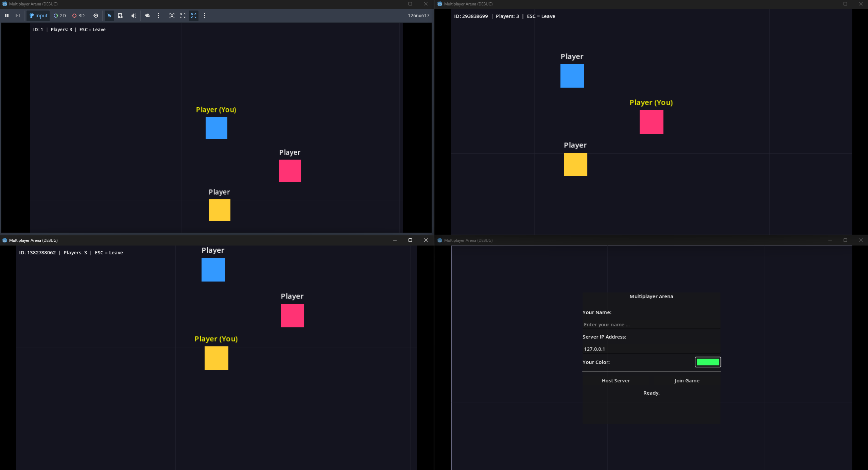Pause the running embedded game

click(x=7, y=16)
